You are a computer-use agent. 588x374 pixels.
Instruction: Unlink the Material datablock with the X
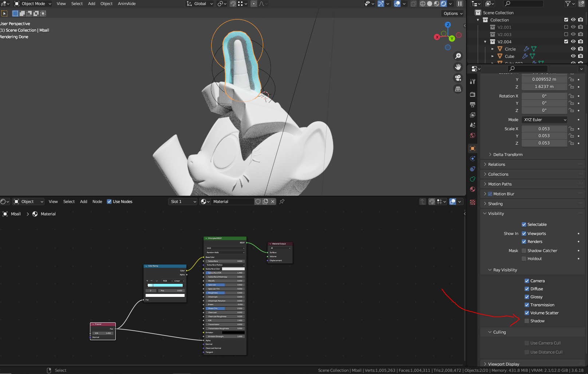(273, 202)
